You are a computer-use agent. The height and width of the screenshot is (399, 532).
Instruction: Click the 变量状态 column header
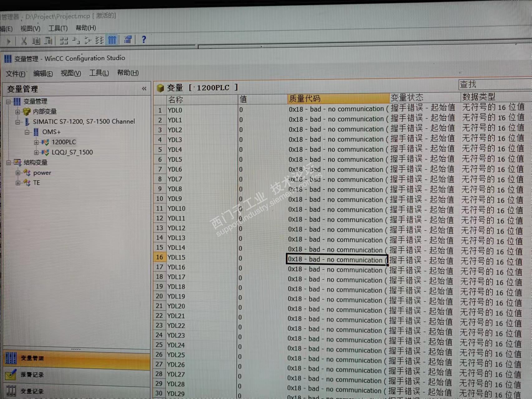[424, 98]
